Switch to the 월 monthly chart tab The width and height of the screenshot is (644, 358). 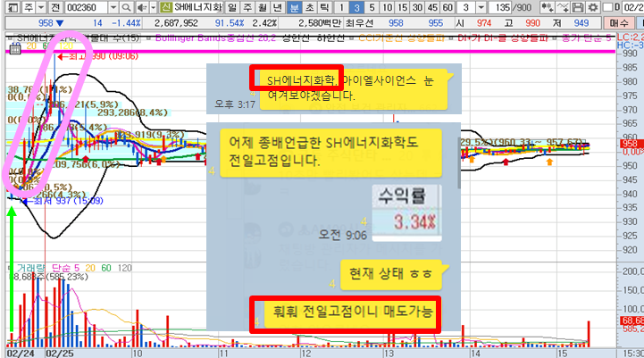coord(263,7)
